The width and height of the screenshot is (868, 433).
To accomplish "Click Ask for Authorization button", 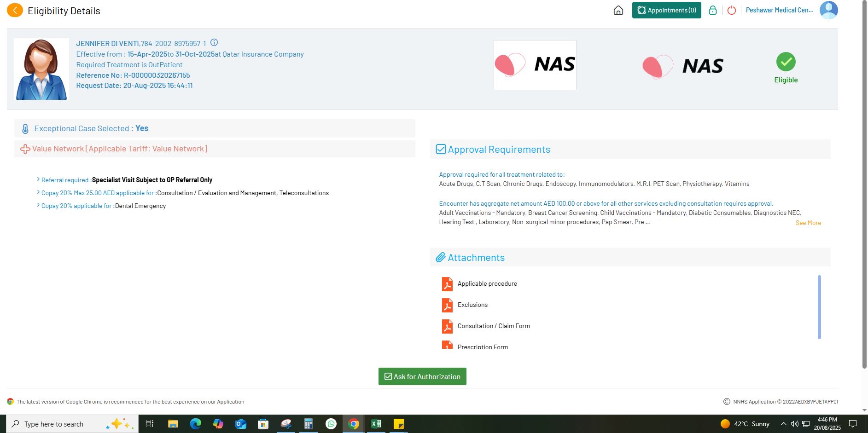I will pyautogui.click(x=422, y=376).
